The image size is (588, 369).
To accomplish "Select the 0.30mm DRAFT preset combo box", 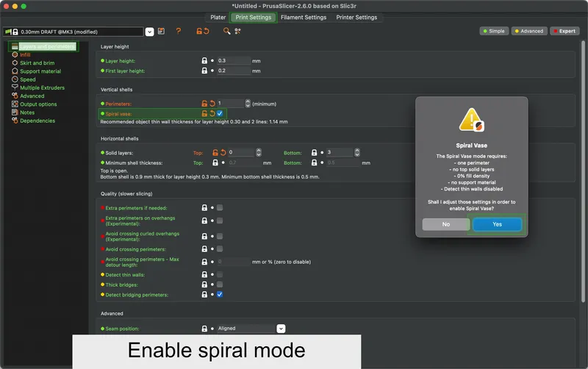I will click(73, 32).
